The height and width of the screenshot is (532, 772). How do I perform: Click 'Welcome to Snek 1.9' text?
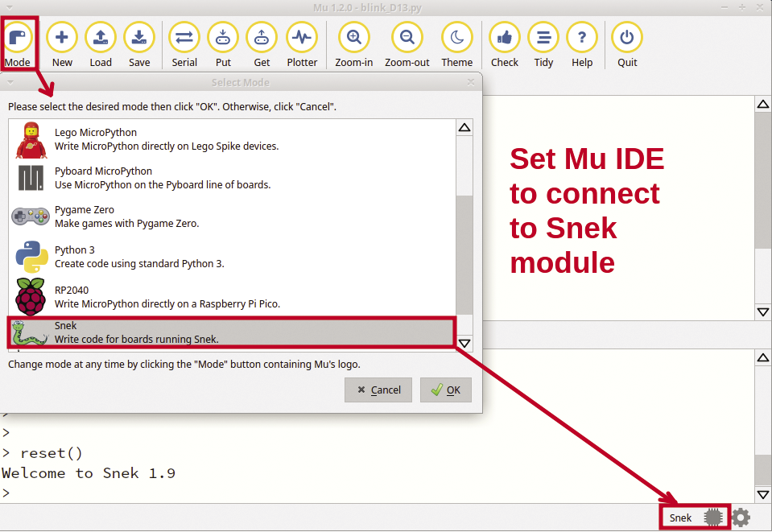coord(89,473)
